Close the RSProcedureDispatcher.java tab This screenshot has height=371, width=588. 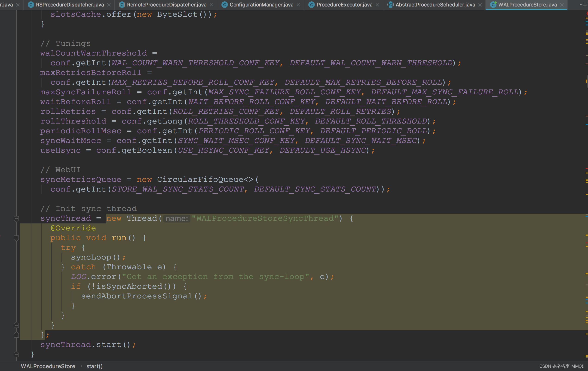point(109,5)
